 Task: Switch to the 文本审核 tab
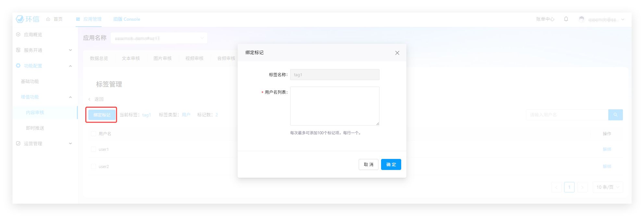click(x=131, y=58)
